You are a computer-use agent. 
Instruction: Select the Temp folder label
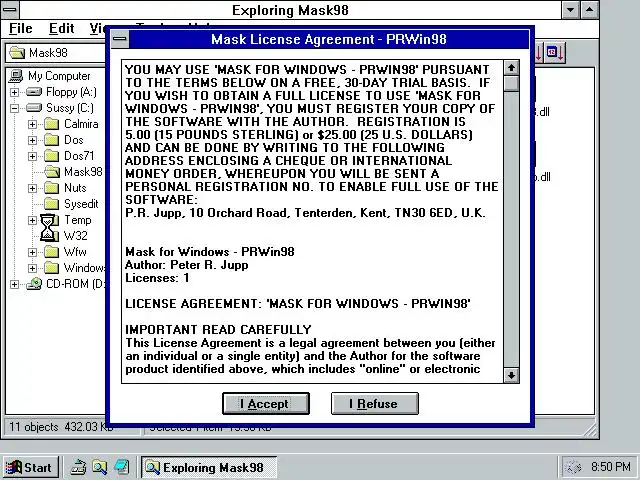78,220
